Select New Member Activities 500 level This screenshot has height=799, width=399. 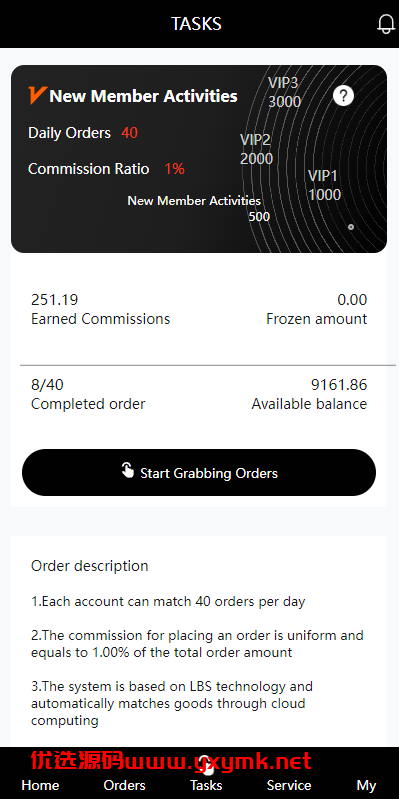point(194,208)
